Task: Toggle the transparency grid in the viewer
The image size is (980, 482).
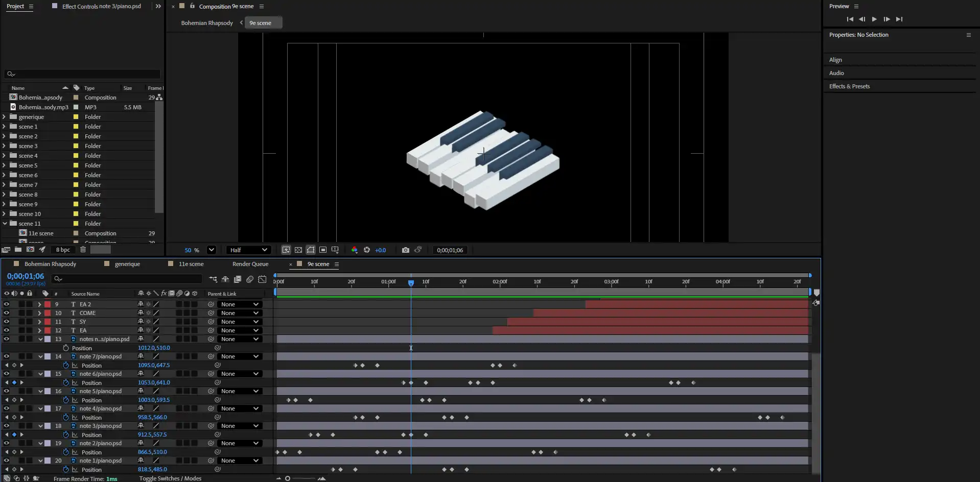Action: coord(298,250)
